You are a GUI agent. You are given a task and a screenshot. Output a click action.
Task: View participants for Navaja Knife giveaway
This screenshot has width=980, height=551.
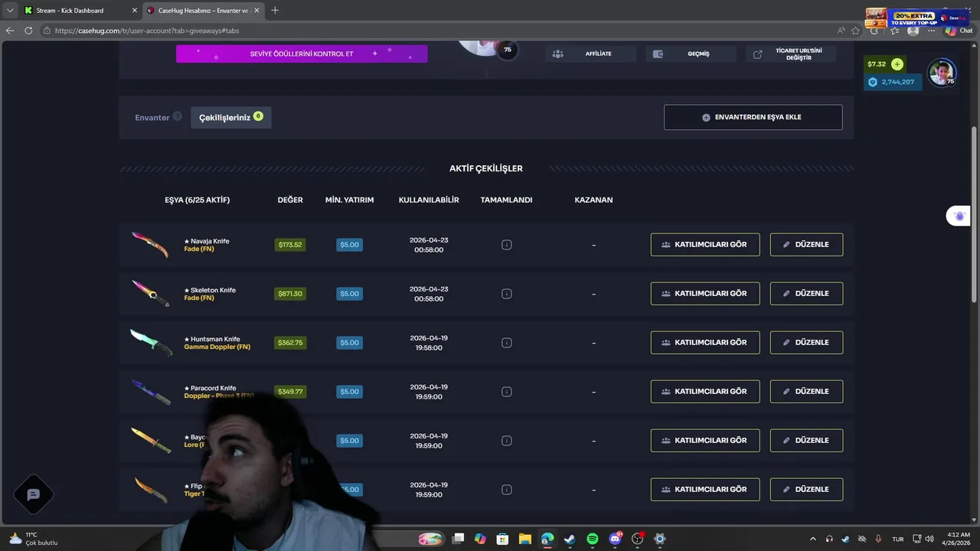click(705, 245)
